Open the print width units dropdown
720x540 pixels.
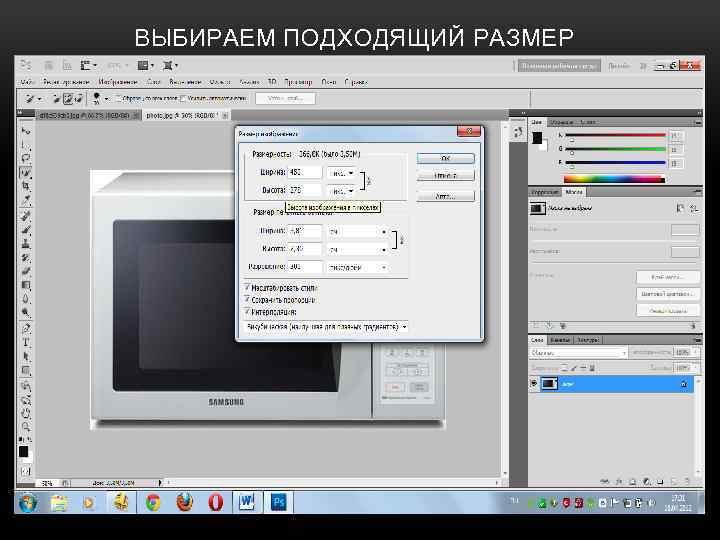[x=358, y=231]
